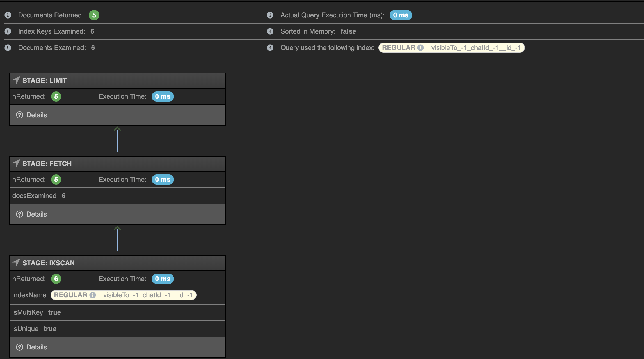
Task: Click info icon beside Documents Returned
Action: pos(8,15)
